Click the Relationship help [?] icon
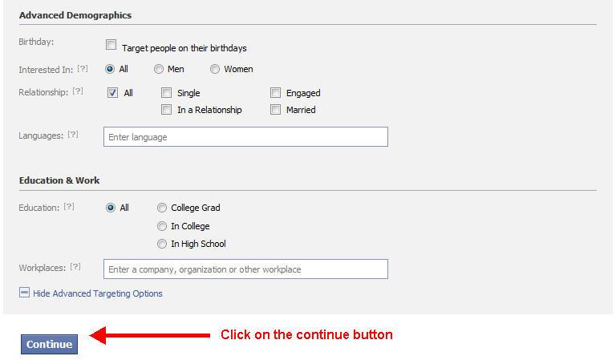 coord(78,91)
